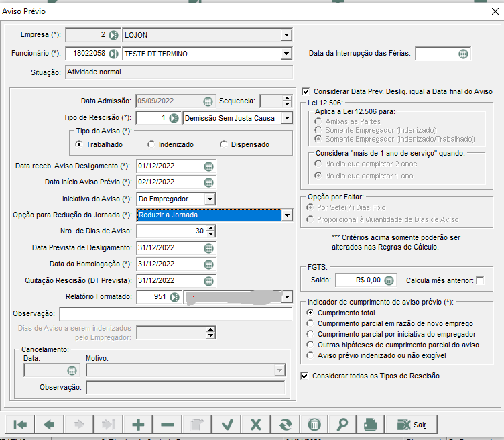Open calendar for Data receb. Aviso Desligamento

(208, 166)
